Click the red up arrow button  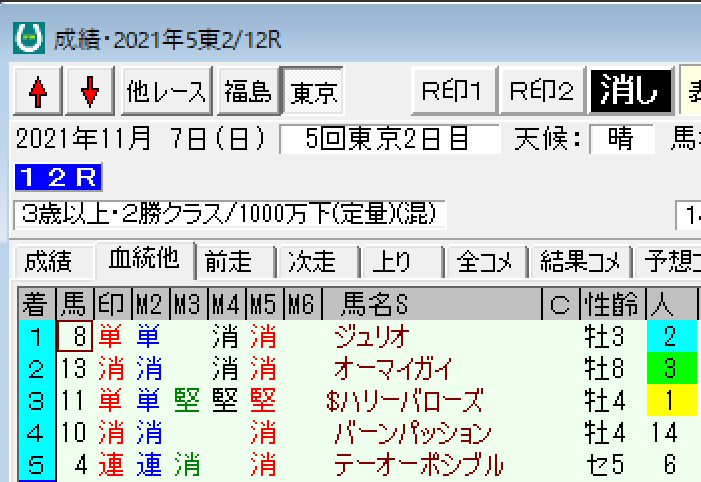[x=38, y=92]
